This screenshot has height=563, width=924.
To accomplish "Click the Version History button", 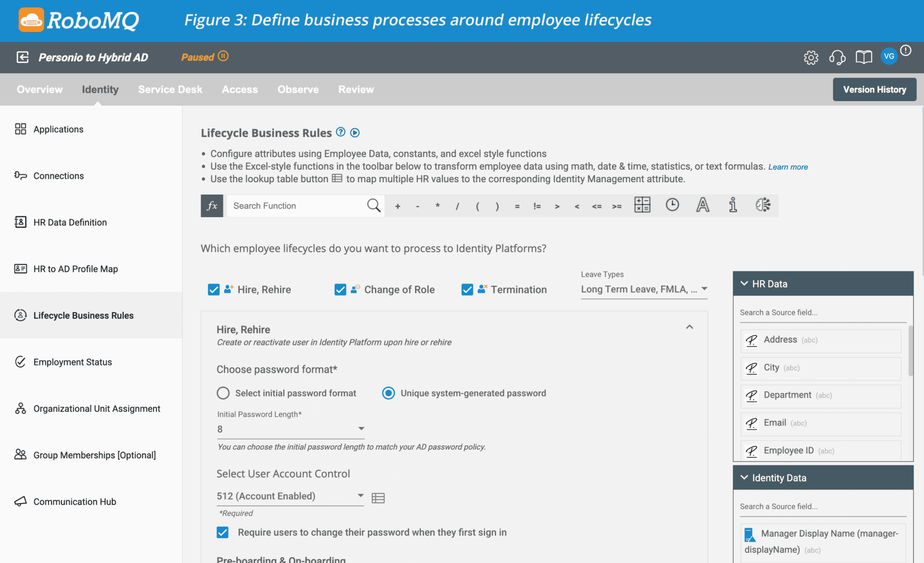I will coord(874,90).
